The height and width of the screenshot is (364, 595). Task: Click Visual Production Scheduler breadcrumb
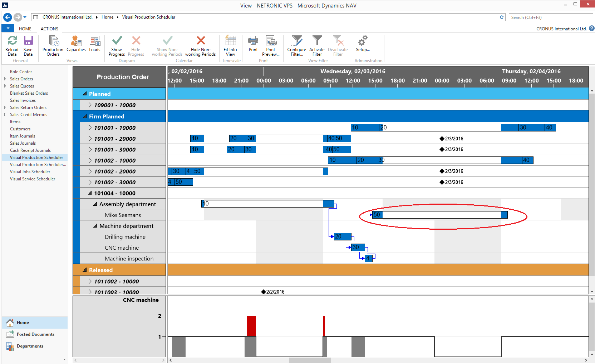pyautogui.click(x=149, y=17)
